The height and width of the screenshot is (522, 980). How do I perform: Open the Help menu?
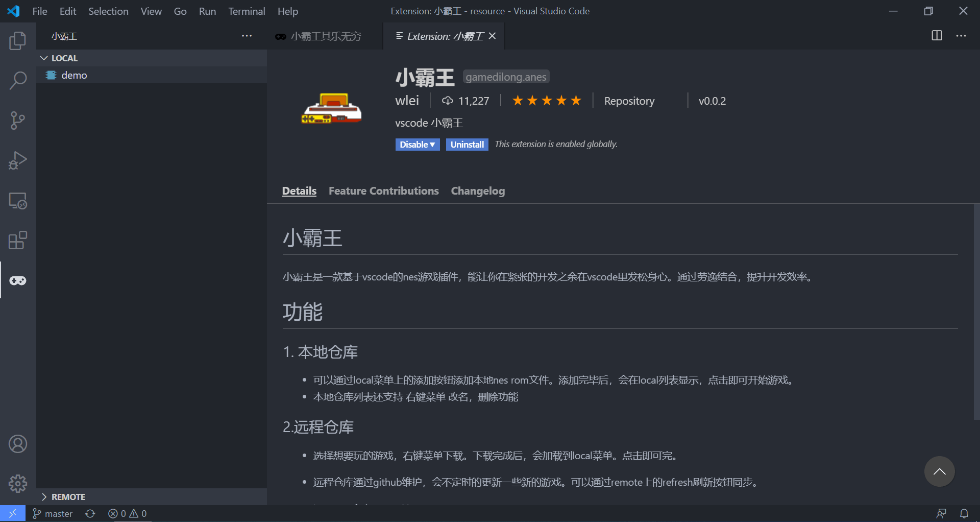click(288, 11)
